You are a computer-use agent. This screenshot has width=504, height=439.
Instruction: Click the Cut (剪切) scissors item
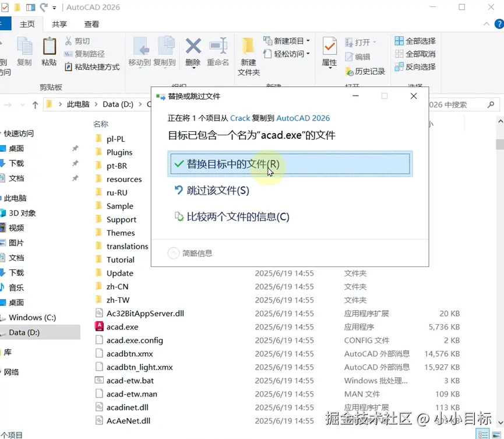pos(77,41)
